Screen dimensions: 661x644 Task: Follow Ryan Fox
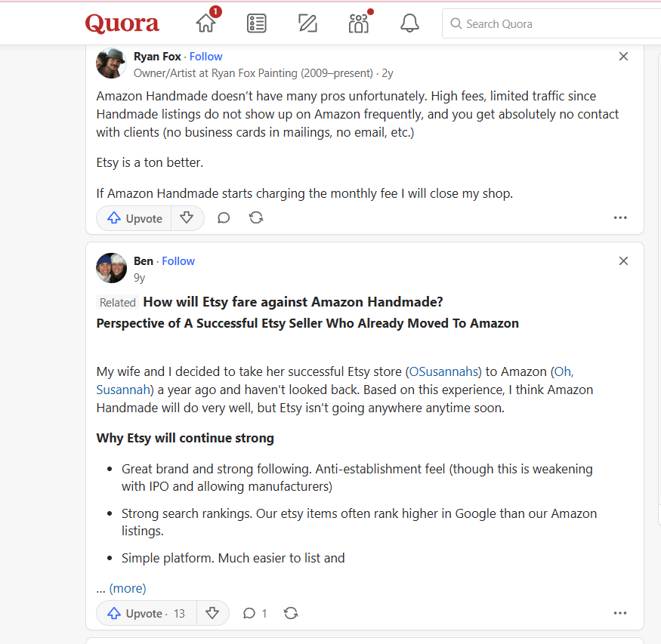(205, 57)
